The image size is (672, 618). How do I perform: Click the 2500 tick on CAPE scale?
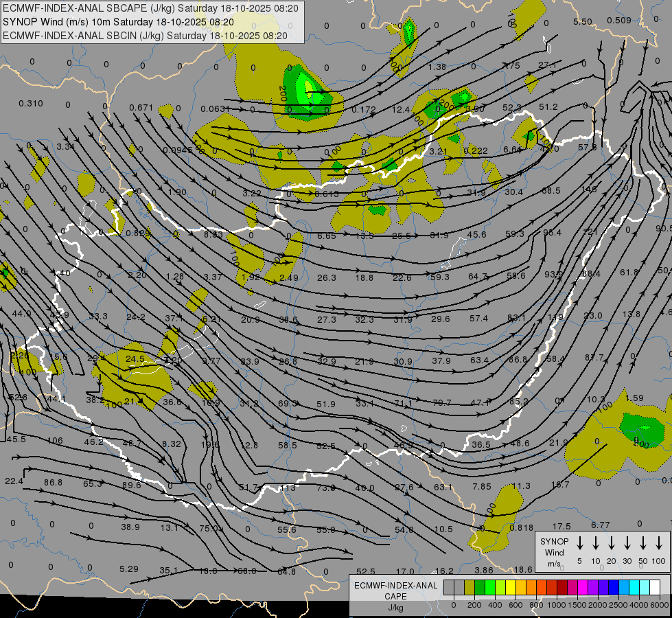pyautogui.click(x=618, y=605)
